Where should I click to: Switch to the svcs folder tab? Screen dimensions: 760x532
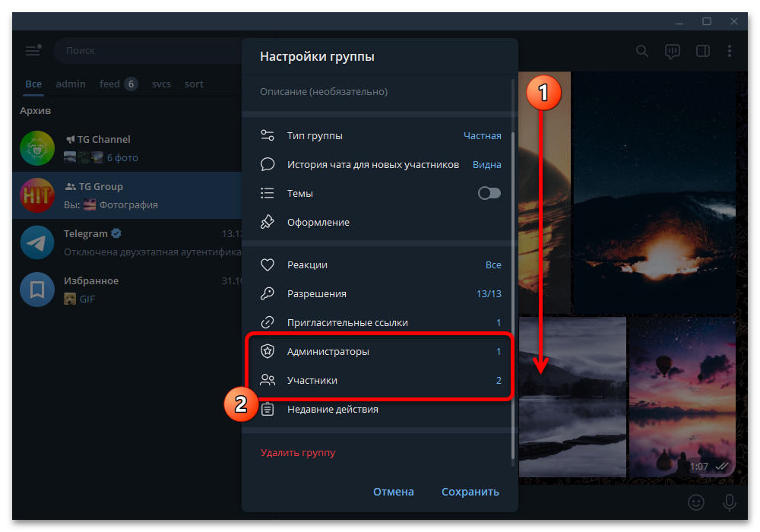[161, 84]
